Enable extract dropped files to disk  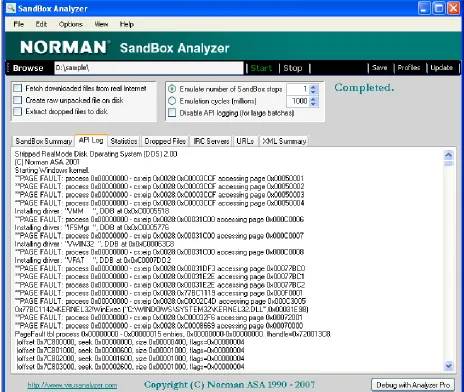tap(17, 111)
